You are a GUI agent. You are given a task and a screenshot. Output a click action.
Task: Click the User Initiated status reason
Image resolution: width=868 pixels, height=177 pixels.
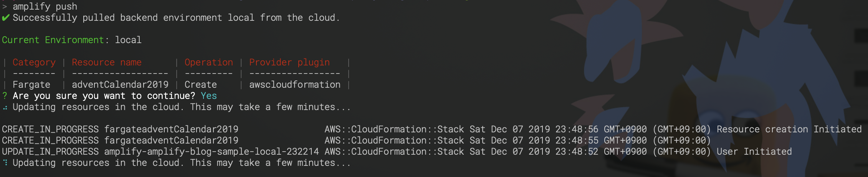click(754, 152)
